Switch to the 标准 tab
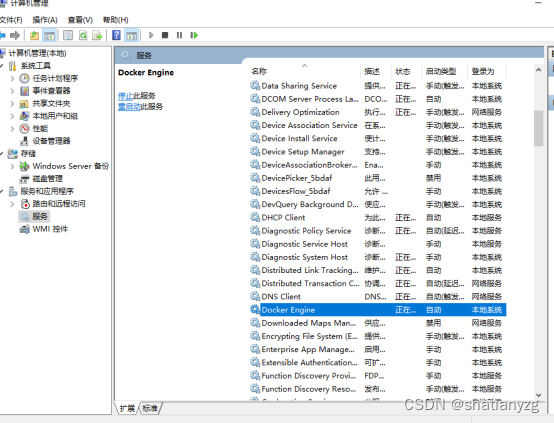This screenshot has width=554, height=423. [150, 409]
